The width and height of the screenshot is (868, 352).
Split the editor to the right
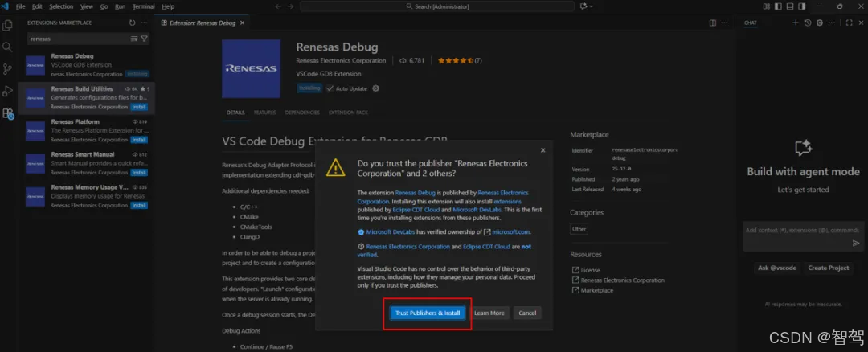pos(712,23)
